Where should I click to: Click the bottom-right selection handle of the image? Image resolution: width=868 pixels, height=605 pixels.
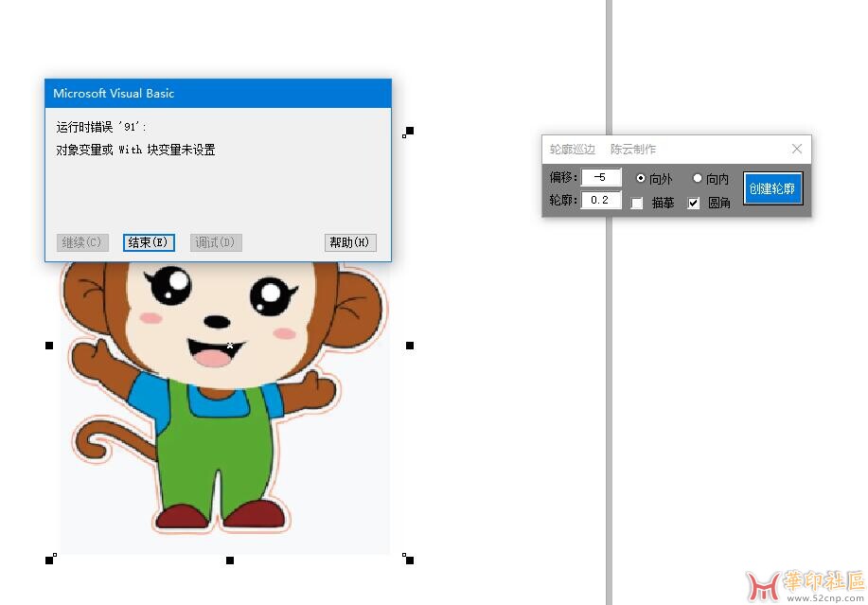pos(410,561)
